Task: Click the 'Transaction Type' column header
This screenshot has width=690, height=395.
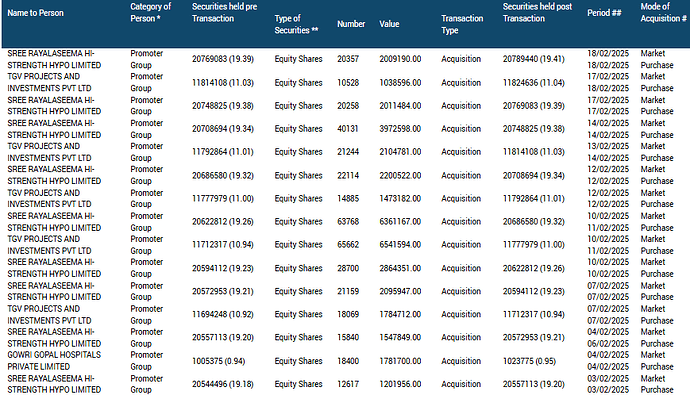Action: (462, 24)
